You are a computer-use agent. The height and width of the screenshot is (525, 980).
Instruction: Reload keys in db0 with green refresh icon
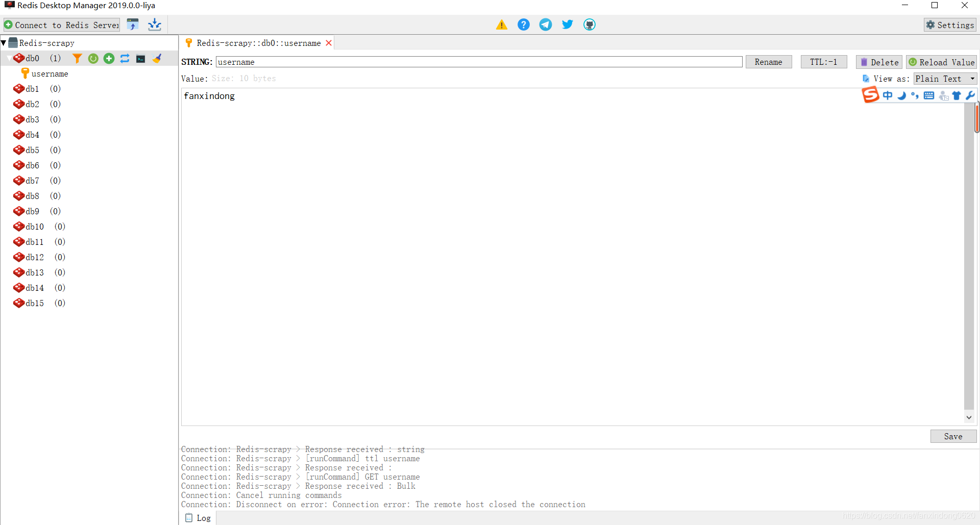(93, 59)
